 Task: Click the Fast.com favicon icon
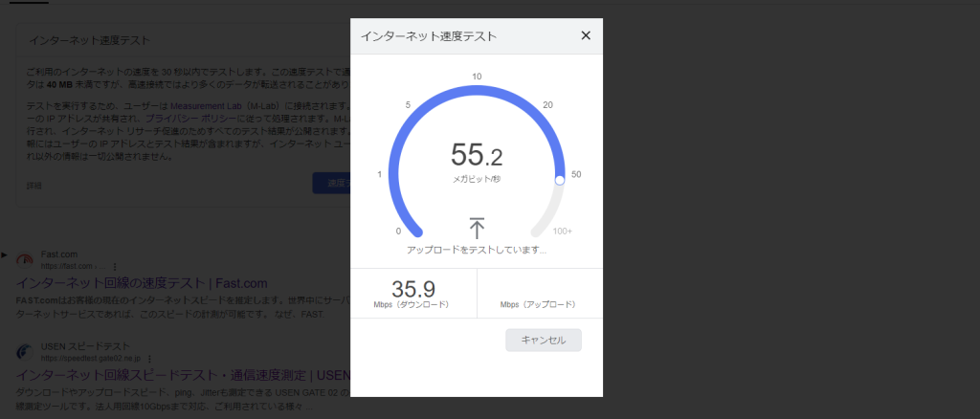point(24,260)
